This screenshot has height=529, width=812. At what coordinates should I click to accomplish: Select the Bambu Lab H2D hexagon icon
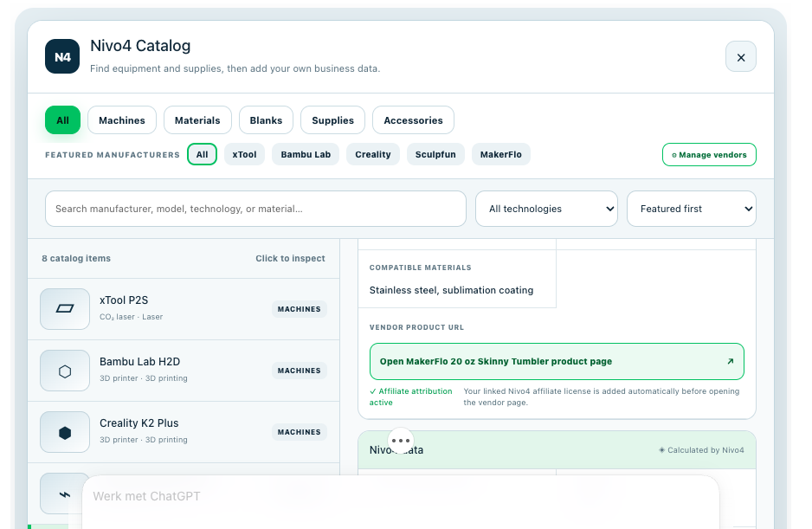click(x=65, y=371)
